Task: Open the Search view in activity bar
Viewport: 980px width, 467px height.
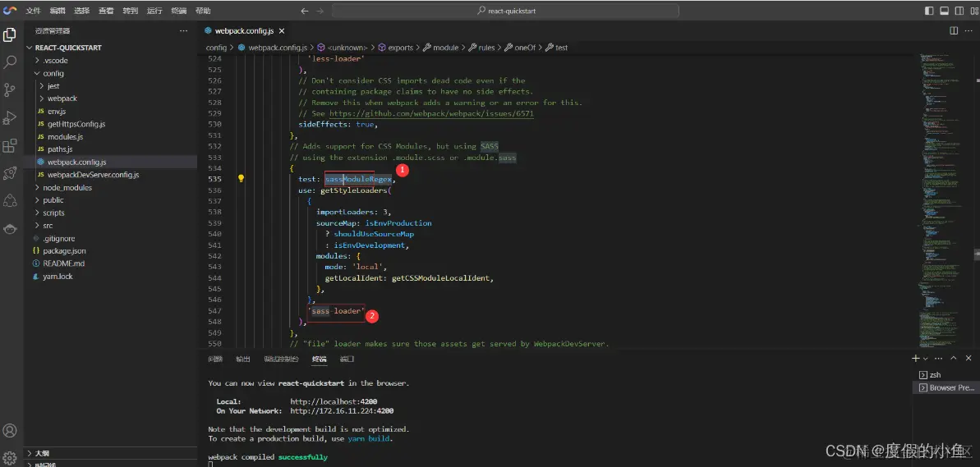Action: [10, 62]
